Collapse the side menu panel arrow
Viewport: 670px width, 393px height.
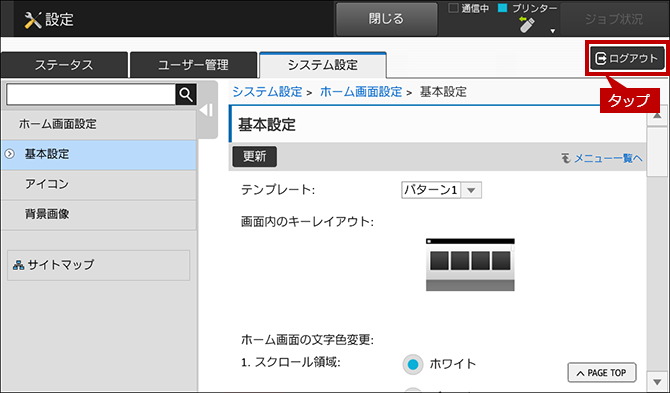(x=207, y=110)
